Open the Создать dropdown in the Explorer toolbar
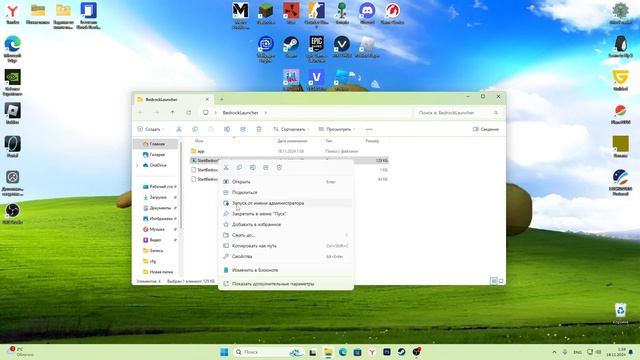The width and height of the screenshot is (640, 360). (x=151, y=129)
